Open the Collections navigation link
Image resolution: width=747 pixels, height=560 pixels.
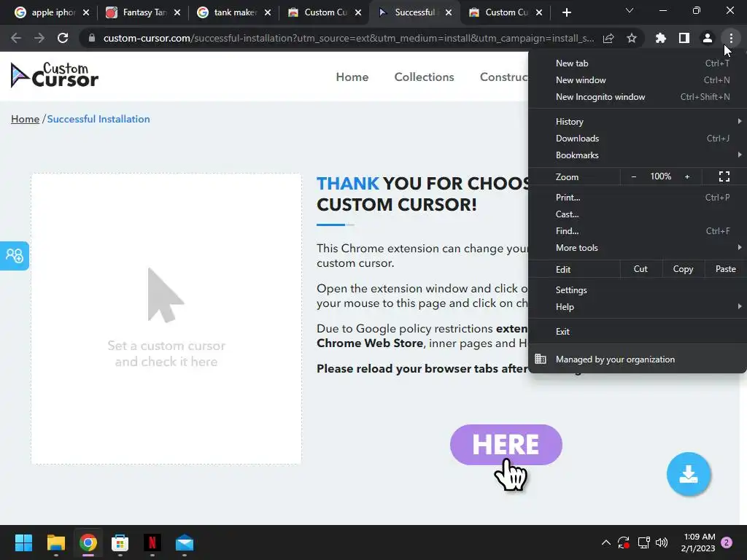click(424, 77)
